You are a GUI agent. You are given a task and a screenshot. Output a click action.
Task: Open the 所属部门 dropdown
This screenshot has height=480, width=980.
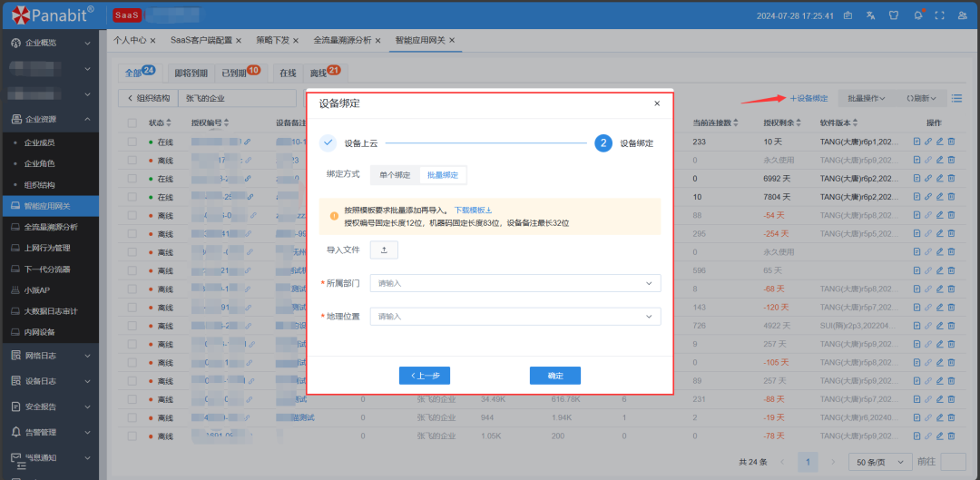(514, 283)
